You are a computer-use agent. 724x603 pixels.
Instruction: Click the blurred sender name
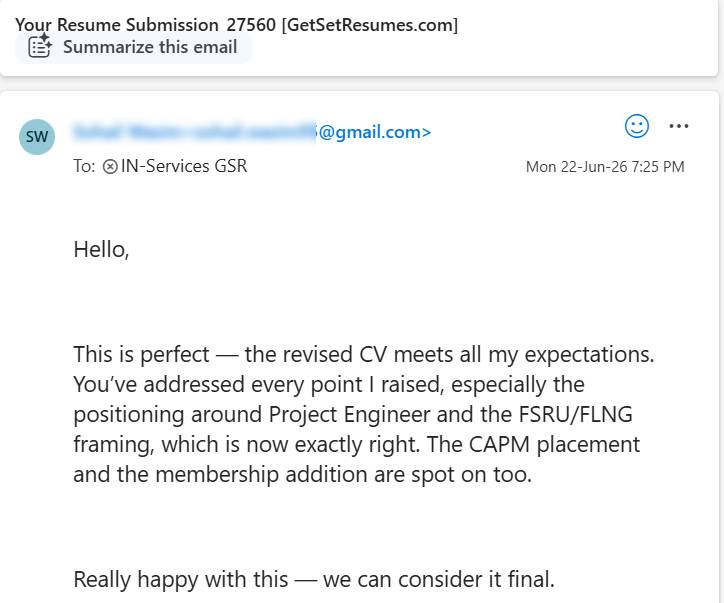194,132
